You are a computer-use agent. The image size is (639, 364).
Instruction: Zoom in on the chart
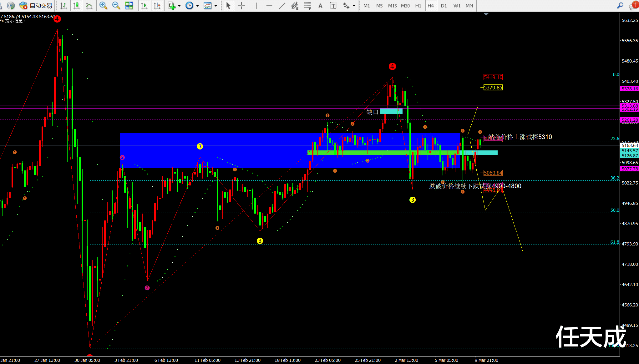point(103,6)
